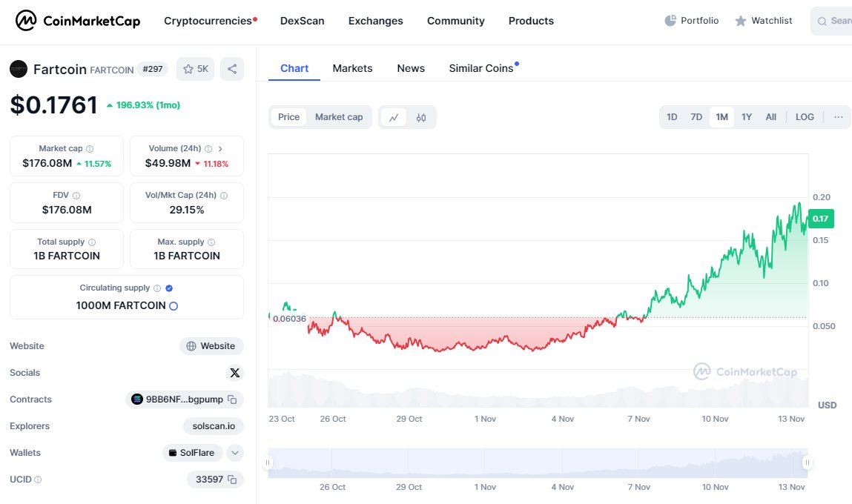Image resolution: width=852 pixels, height=504 pixels.
Task: Set chart range to 1M
Action: (x=721, y=117)
